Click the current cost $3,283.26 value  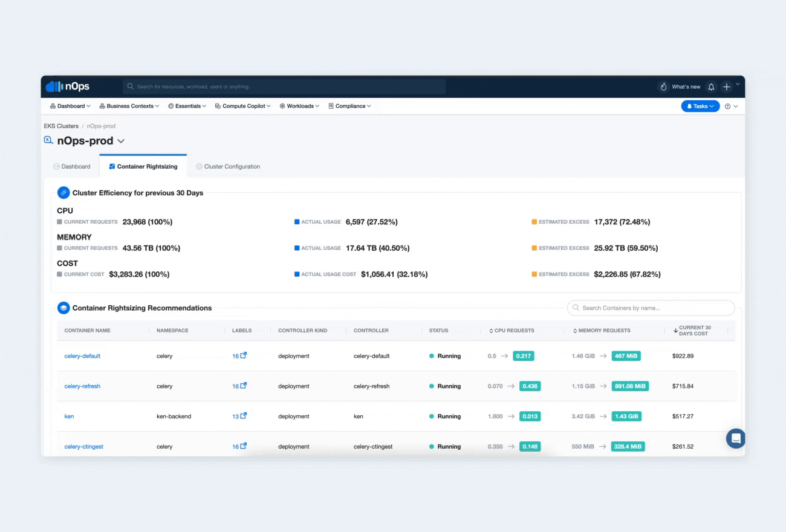click(x=139, y=274)
